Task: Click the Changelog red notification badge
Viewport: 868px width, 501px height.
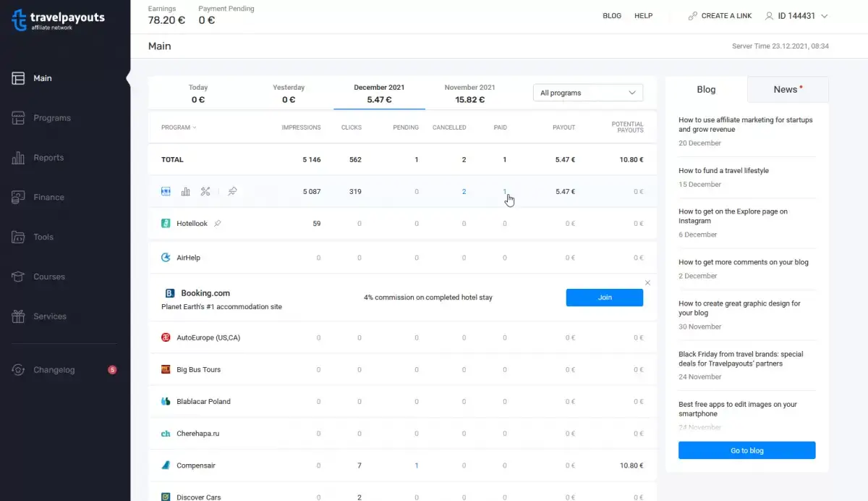Action: click(112, 370)
